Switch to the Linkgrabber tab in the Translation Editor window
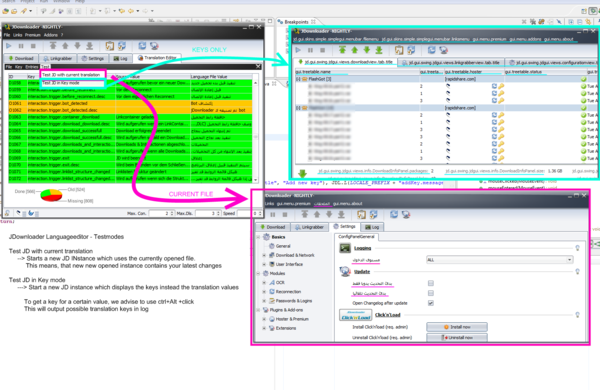The height and width of the screenshot is (390, 600). coord(58,58)
